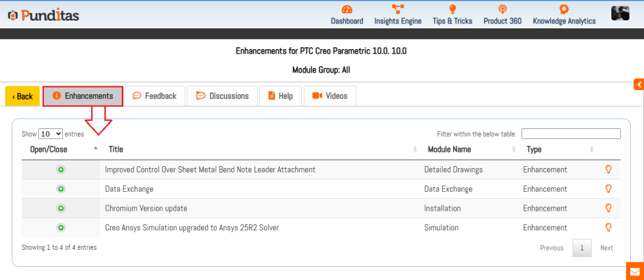
Task: Sort the table by Module Name
Action: [x=449, y=150]
